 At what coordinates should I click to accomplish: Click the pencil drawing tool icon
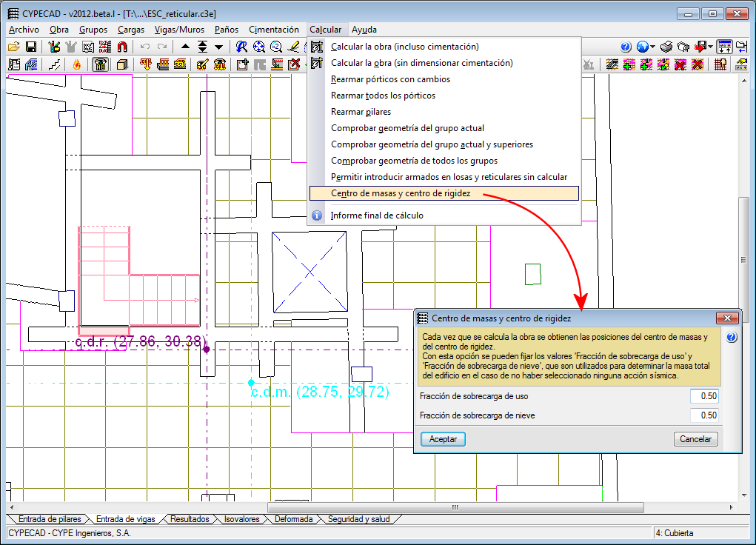click(293, 47)
